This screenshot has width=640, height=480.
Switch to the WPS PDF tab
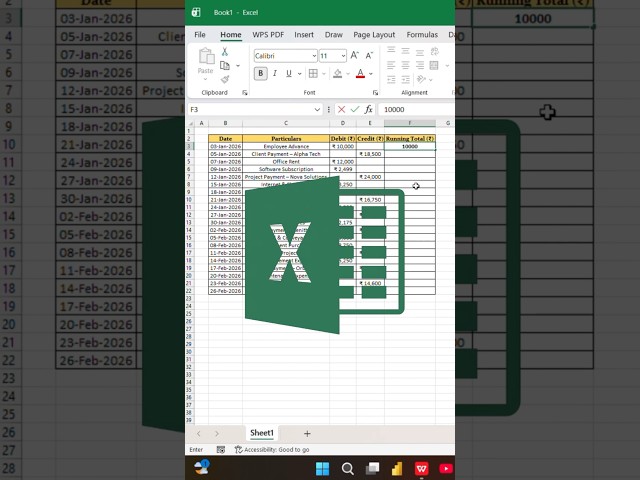pos(268,35)
